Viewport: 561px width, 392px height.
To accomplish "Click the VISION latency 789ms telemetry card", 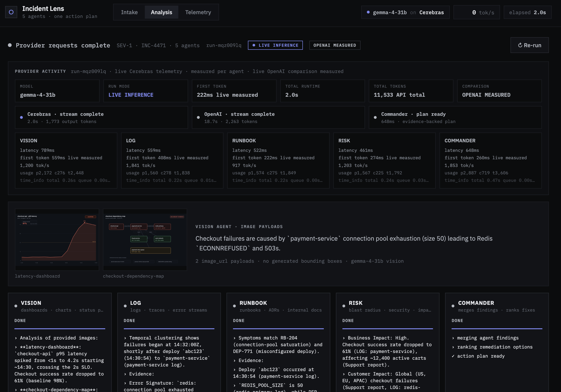I will tap(66, 160).
